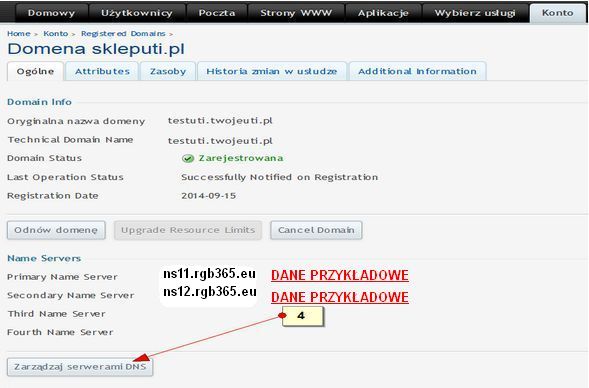The image size is (589, 388).
Task: Open the Użytkownicy menu tab
Action: point(137,13)
